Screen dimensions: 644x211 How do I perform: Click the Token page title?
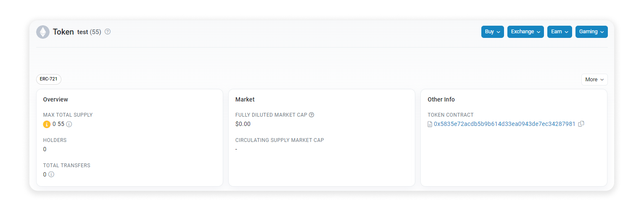click(x=63, y=32)
